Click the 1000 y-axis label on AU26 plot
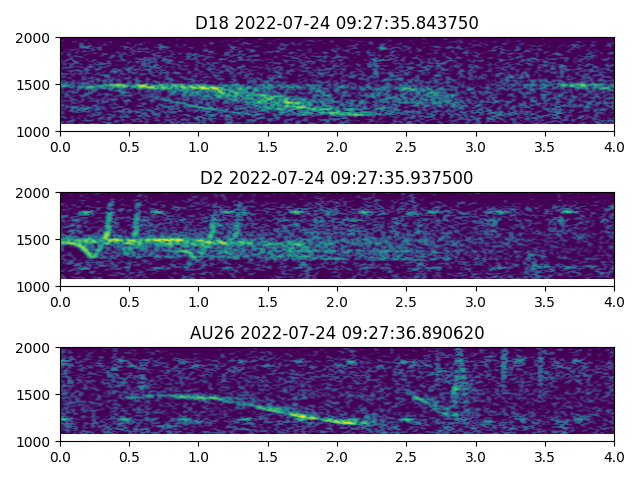Image resolution: width=640 pixels, height=480 pixels. click(x=35, y=441)
